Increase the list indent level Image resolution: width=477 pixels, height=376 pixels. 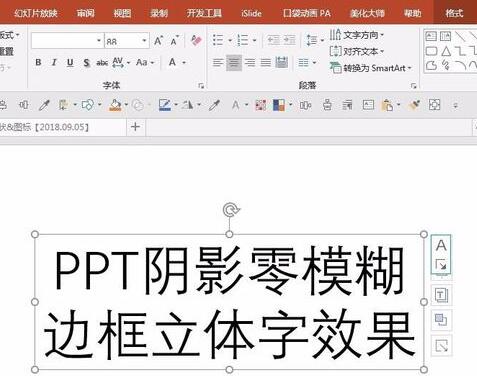click(289, 40)
